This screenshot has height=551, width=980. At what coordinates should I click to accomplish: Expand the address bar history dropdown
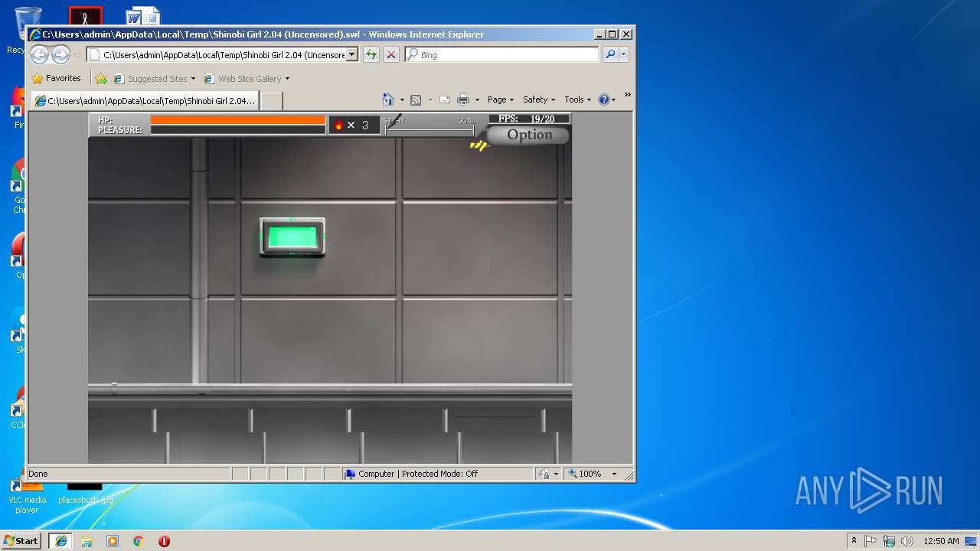coord(352,54)
